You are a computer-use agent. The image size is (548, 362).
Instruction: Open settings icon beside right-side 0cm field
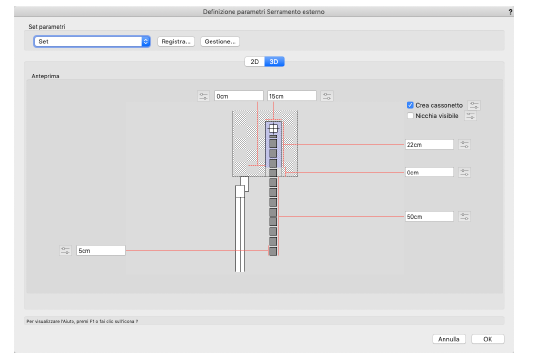coord(464,172)
